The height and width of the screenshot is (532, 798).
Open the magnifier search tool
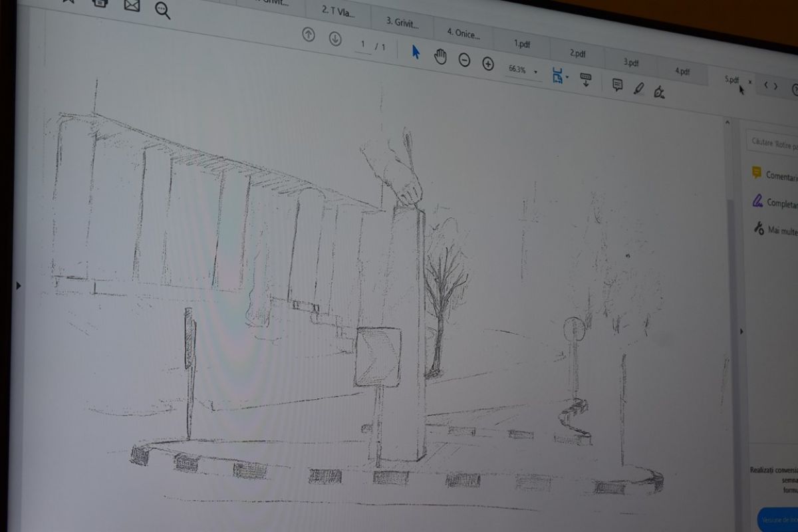[x=163, y=10]
